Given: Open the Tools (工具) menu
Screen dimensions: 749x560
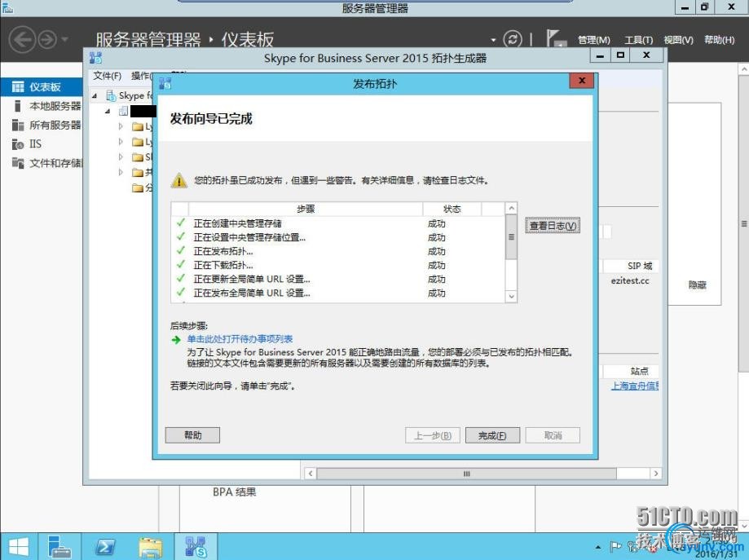Looking at the screenshot, I should 639,40.
